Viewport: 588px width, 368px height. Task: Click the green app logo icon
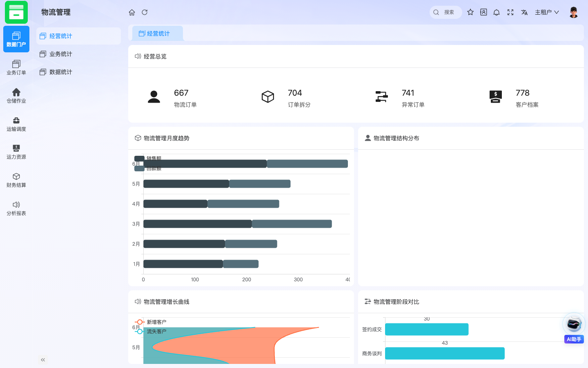[x=16, y=12]
